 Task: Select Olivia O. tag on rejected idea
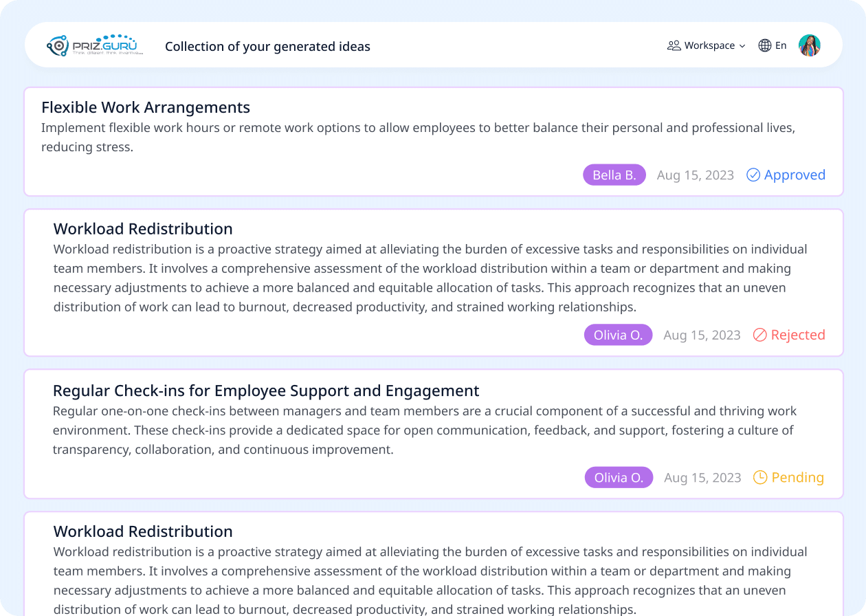pyautogui.click(x=619, y=335)
